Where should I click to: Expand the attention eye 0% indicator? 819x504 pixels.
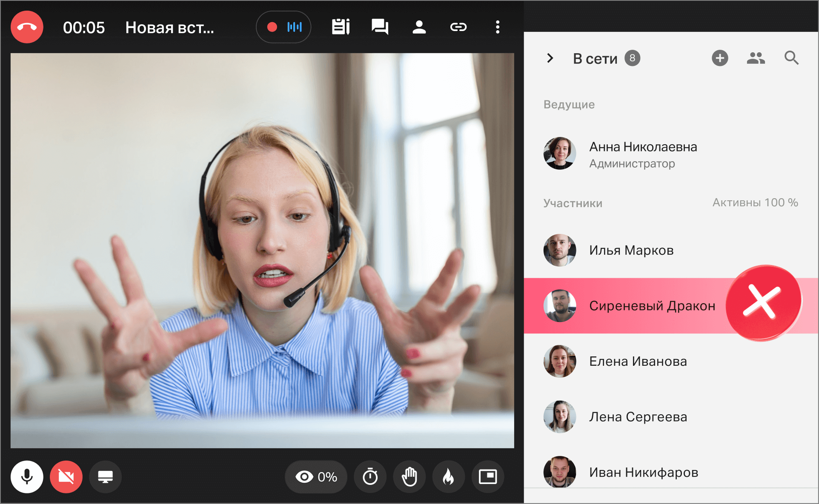(x=316, y=477)
